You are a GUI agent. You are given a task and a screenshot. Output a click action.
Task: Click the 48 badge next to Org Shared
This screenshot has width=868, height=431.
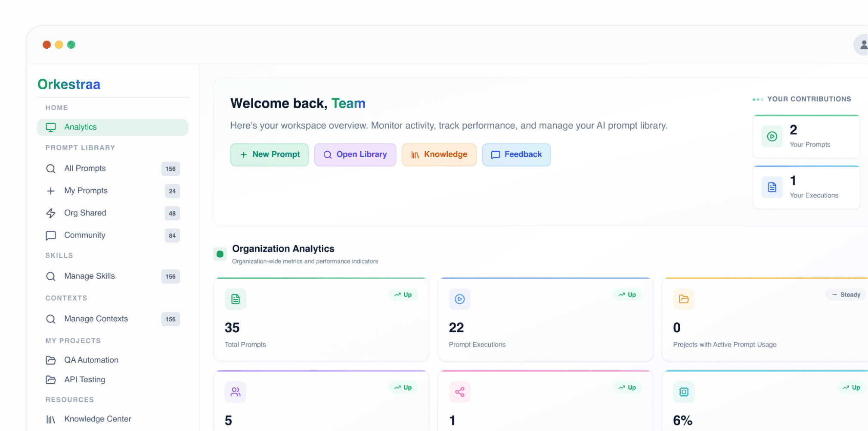click(x=172, y=213)
